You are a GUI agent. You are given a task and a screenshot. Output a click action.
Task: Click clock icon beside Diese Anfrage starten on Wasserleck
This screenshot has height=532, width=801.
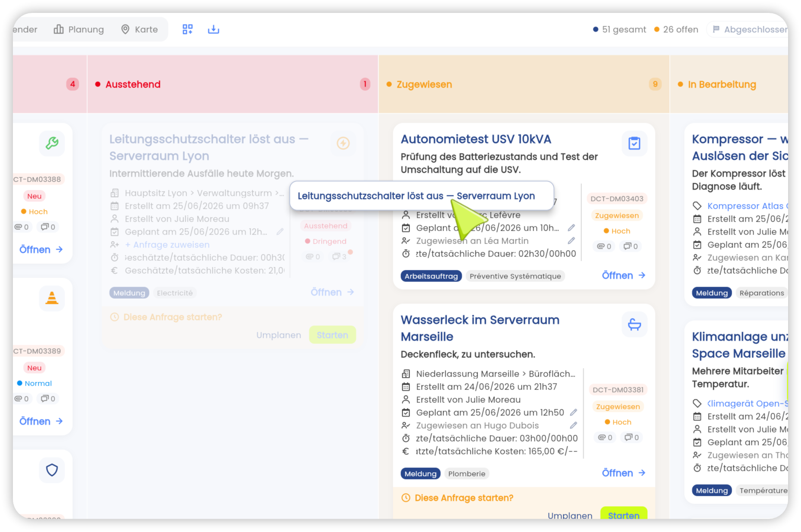pyautogui.click(x=406, y=498)
